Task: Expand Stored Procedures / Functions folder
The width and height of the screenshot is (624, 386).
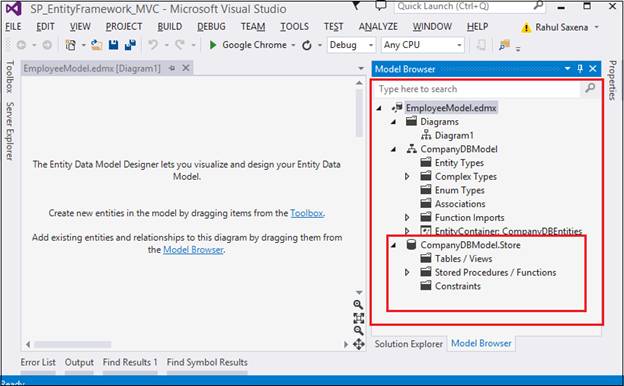Action: [407, 273]
